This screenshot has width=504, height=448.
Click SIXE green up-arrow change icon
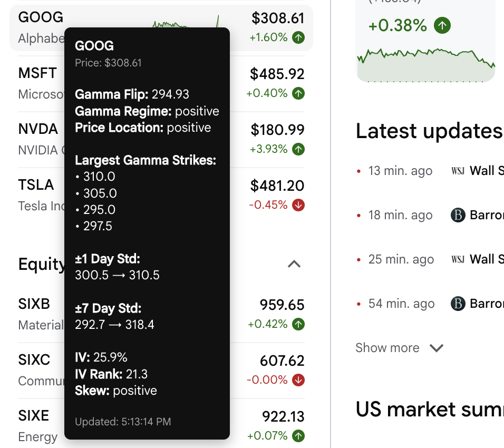tap(298, 436)
